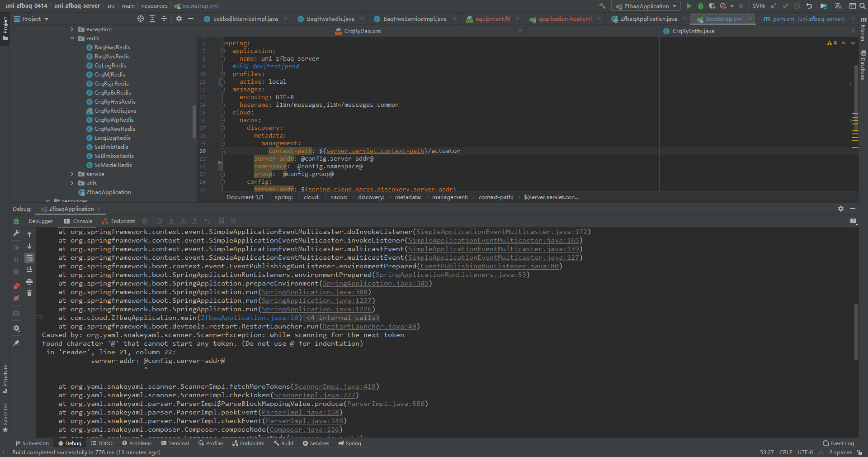The width and height of the screenshot is (868, 457).
Task: Switch to the Debugger tab
Action: [x=41, y=221]
